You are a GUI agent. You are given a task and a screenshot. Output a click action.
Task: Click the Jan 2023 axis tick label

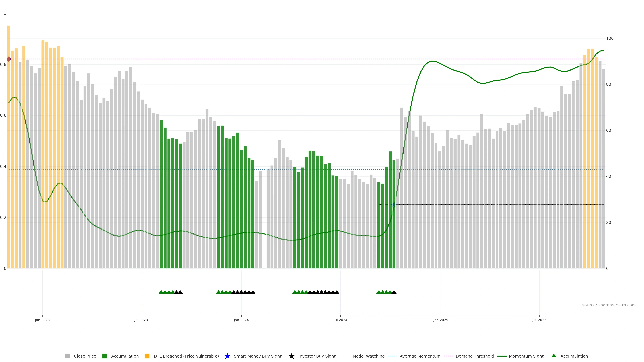(42, 320)
